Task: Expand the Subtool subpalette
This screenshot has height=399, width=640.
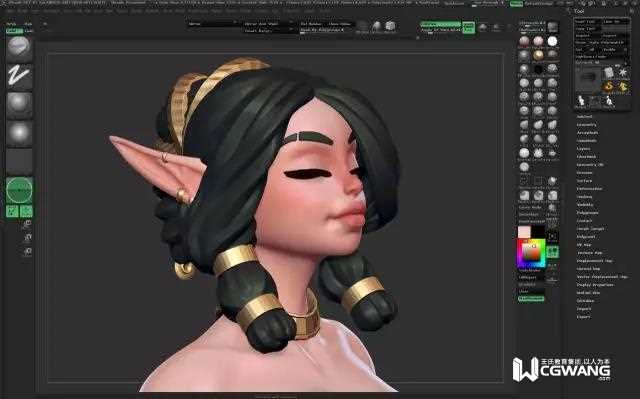Action: coord(584,117)
